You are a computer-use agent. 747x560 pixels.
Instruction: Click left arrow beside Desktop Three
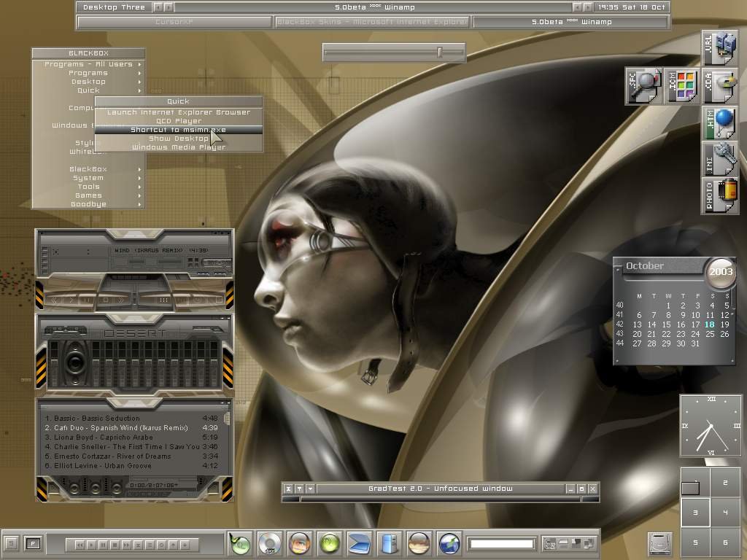[x=158, y=7]
